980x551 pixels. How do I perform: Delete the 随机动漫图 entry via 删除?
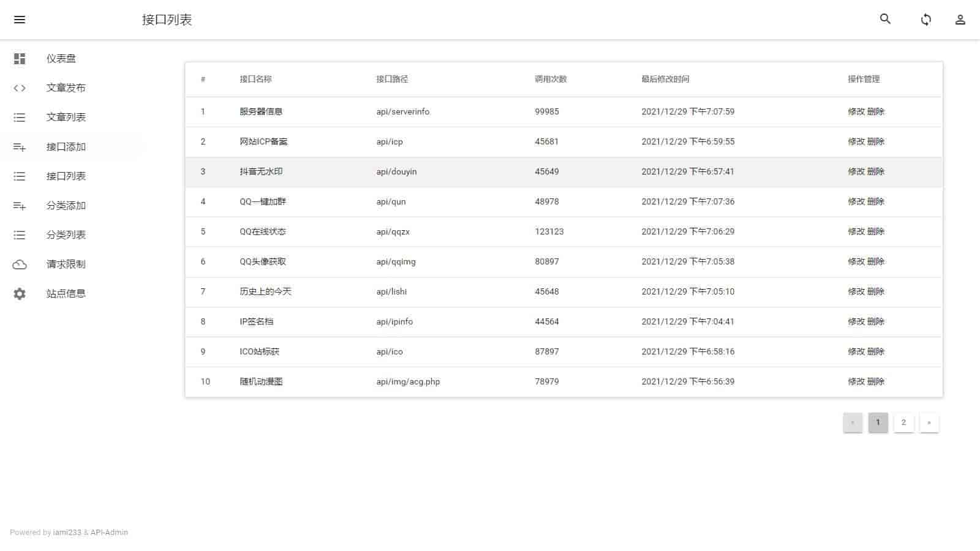[876, 381]
